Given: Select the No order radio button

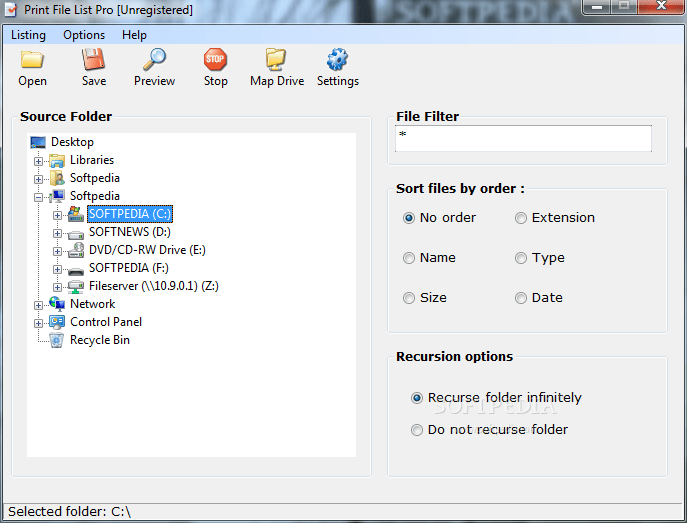Looking at the screenshot, I should pos(408,218).
